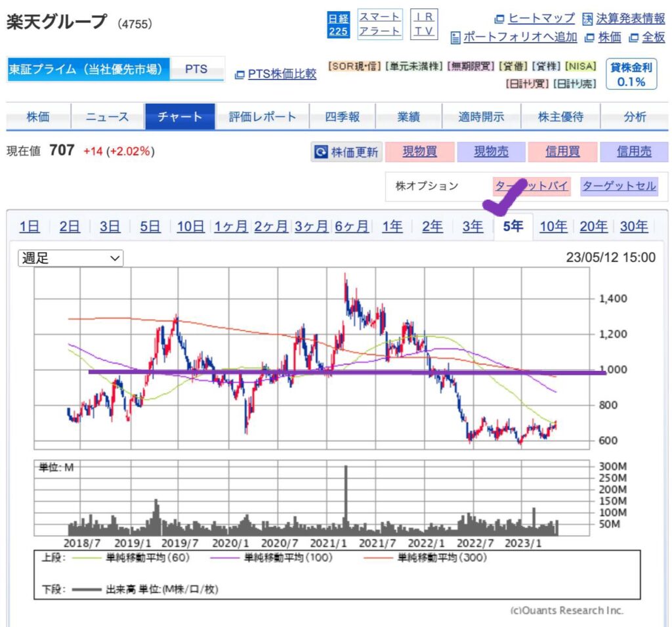Open the 分析 tab
Image resolution: width=672 pixels, height=627 pixels.
click(x=635, y=116)
